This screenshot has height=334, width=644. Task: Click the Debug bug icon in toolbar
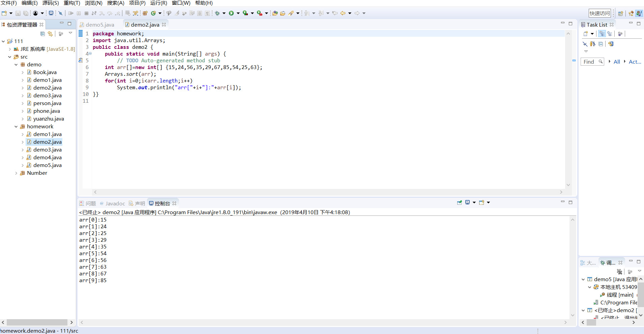[x=217, y=13]
